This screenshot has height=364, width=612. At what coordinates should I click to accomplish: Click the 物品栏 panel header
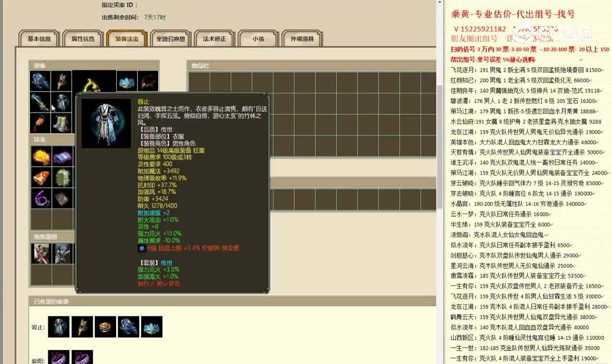[311, 65]
